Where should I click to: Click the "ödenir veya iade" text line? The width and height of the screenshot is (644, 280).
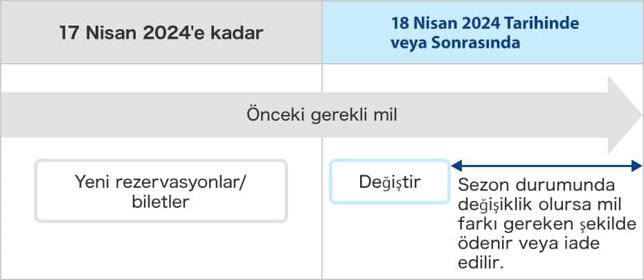(x=528, y=243)
